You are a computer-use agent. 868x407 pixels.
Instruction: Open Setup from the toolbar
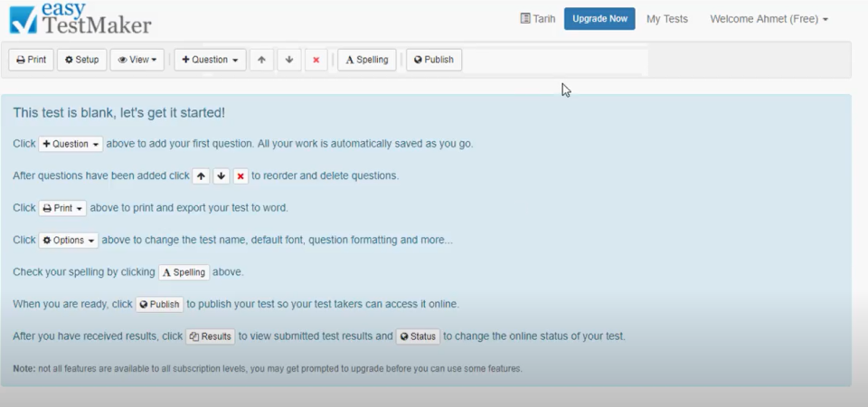point(82,60)
